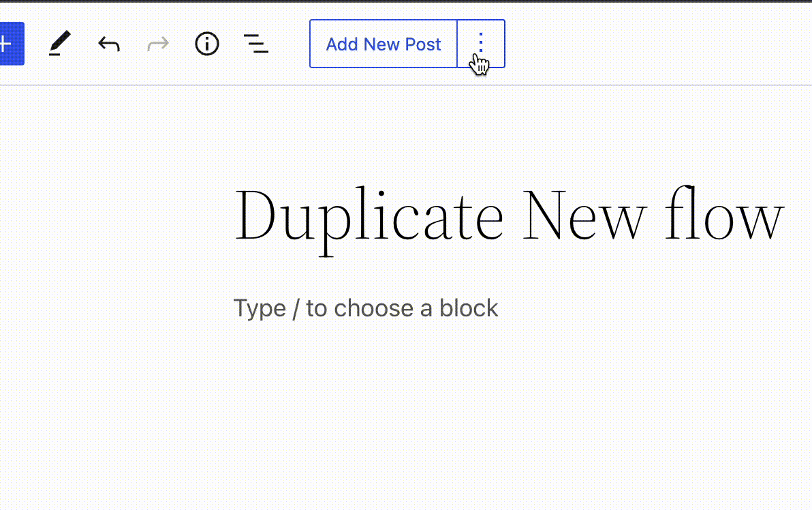Select the Tools (pencil) mode icon
Viewport: 812px width, 510px height.
(x=59, y=44)
